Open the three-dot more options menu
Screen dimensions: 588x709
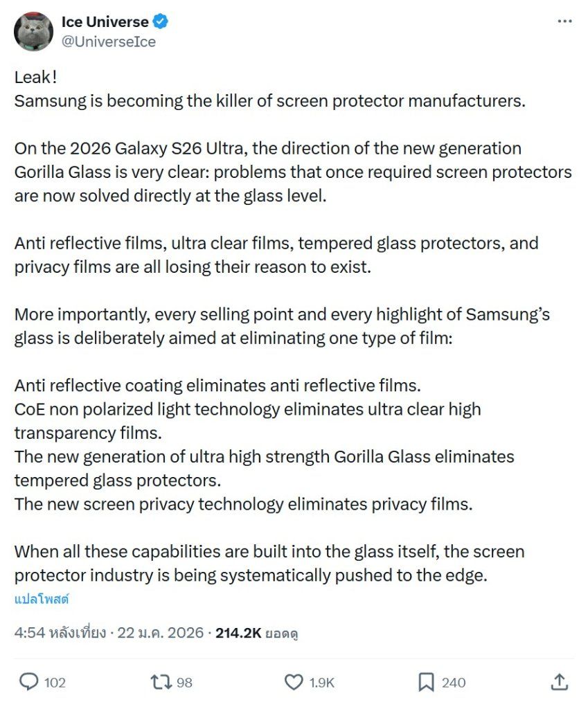click(565, 21)
